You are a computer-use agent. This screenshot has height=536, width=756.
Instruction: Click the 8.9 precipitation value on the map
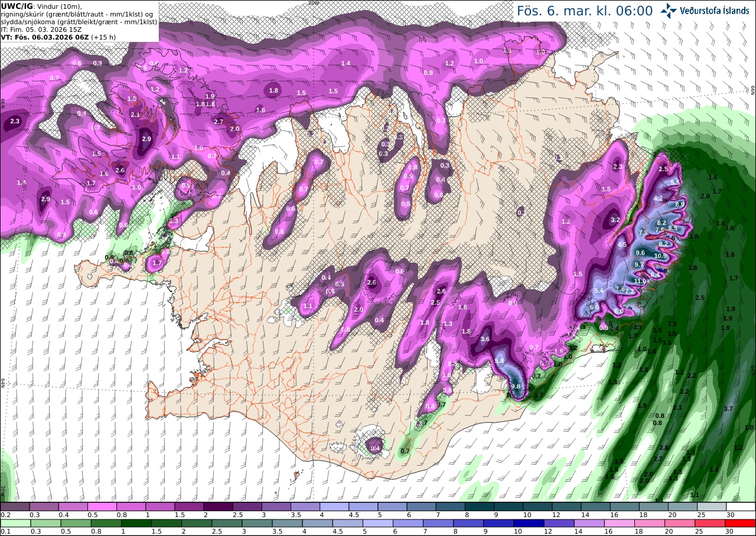click(679, 204)
